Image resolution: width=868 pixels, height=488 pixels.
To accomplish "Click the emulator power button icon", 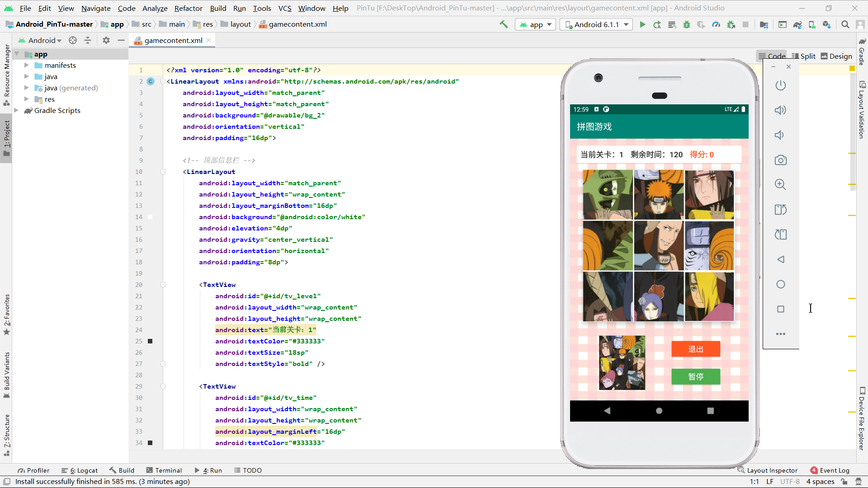I will (x=781, y=85).
